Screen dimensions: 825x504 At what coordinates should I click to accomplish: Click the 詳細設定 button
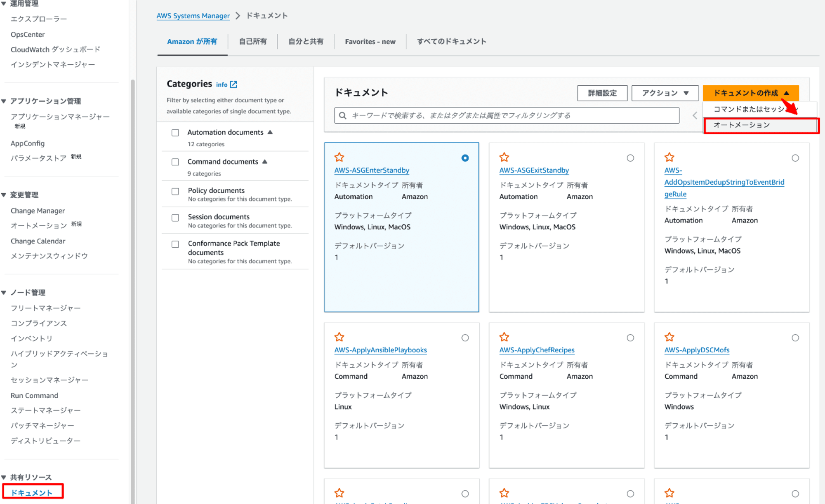[602, 93]
